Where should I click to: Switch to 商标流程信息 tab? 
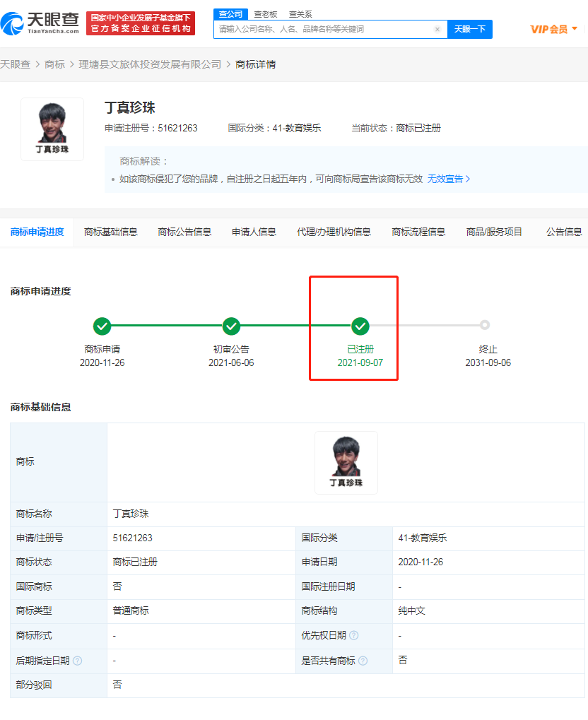click(x=418, y=232)
